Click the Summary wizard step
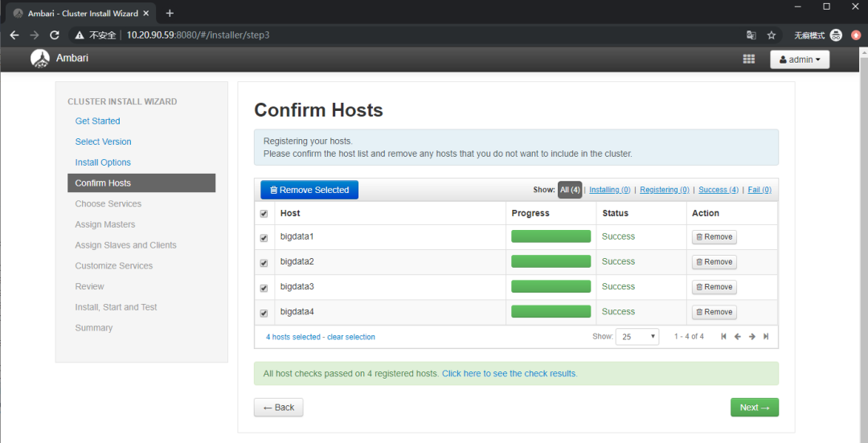The width and height of the screenshot is (868, 443). click(x=93, y=328)
